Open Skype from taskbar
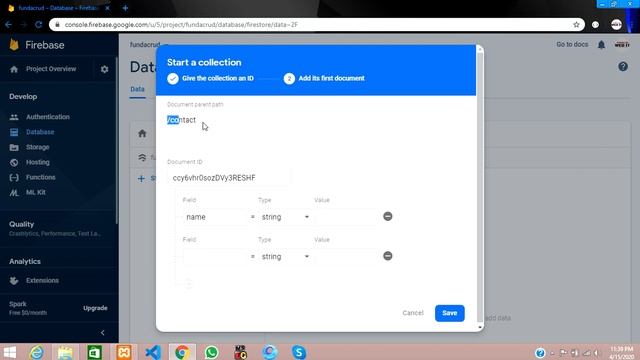The height and width of the screenshot is (360, 640). point(299,352)
